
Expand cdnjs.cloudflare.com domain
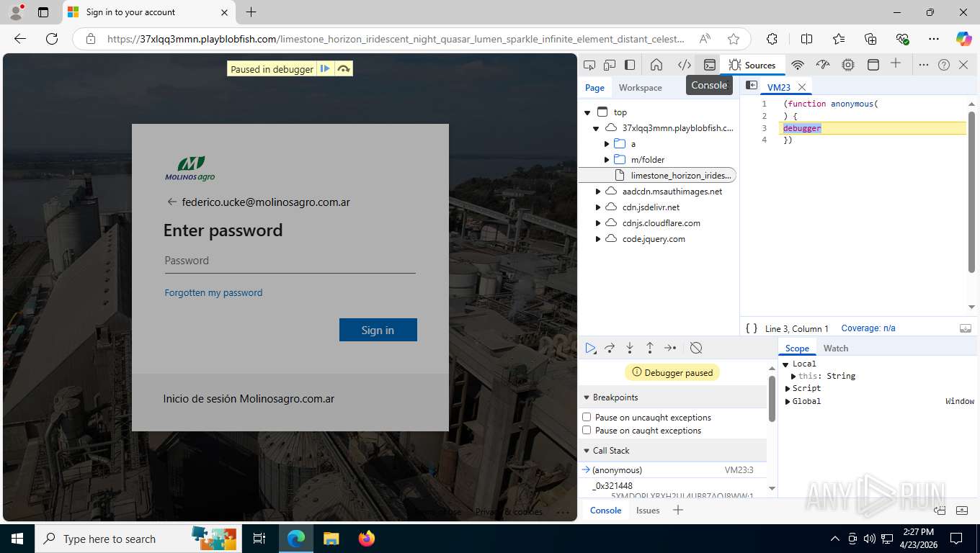pos(597,223)
